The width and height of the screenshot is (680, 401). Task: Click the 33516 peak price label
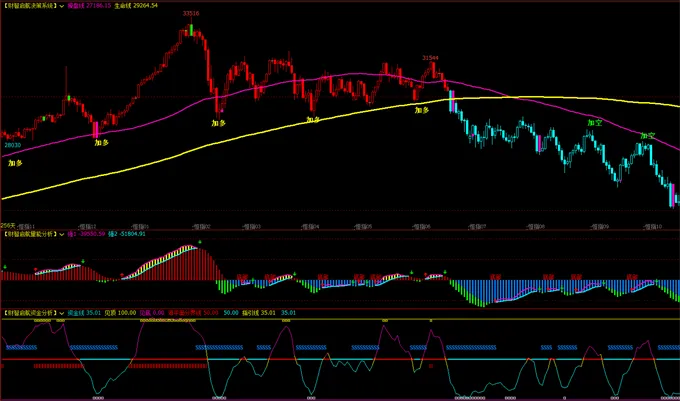click(x=191, y=13)
